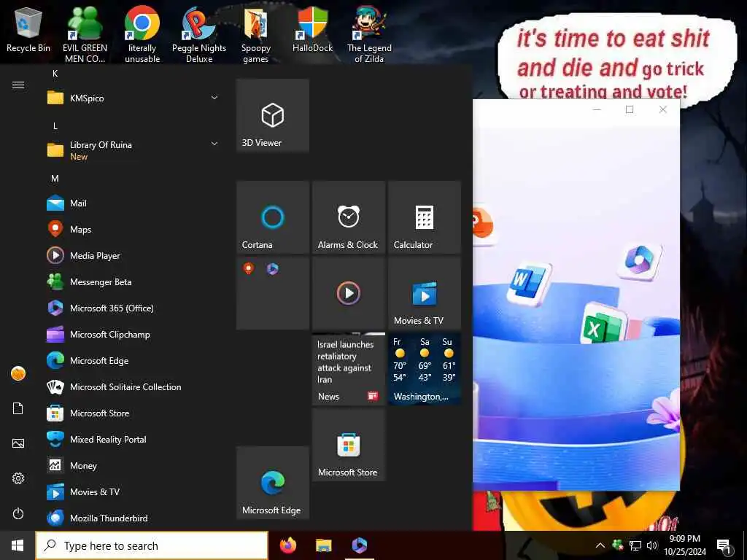
Task: Open Microsoft Clipchamp from the app list
Action: coord(133,334)
